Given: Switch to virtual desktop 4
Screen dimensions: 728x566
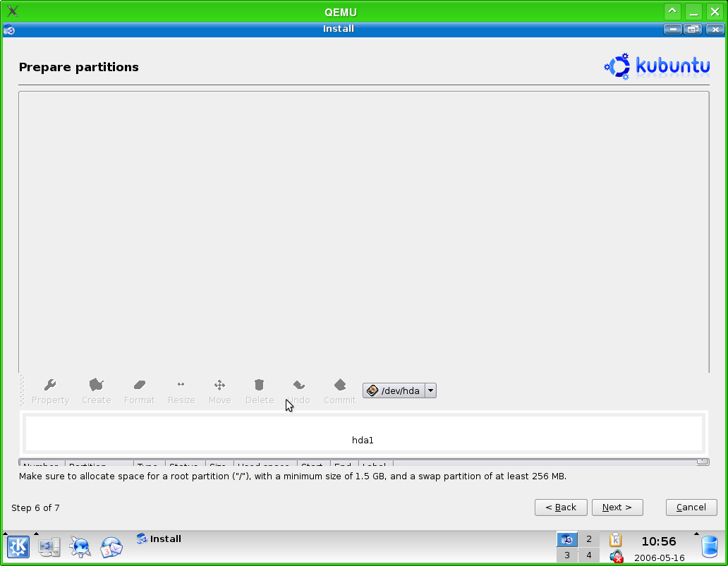Looking at the screenshot, I should (589, 555).
